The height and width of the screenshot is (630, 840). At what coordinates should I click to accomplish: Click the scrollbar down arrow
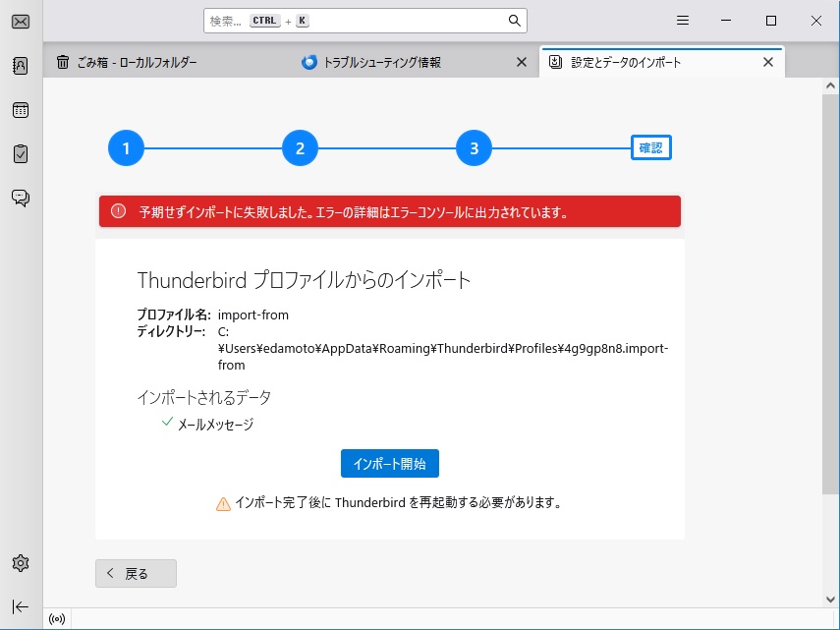(830, 599)
